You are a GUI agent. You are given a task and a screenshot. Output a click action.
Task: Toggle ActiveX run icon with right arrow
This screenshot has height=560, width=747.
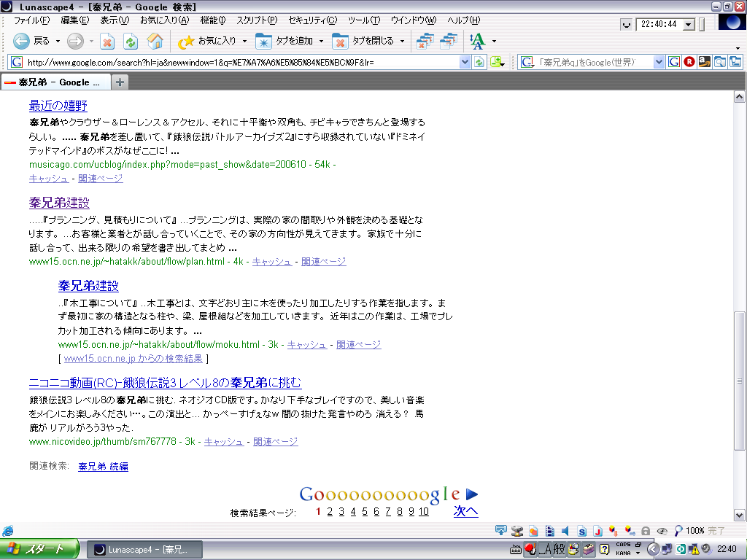point(630,531)
